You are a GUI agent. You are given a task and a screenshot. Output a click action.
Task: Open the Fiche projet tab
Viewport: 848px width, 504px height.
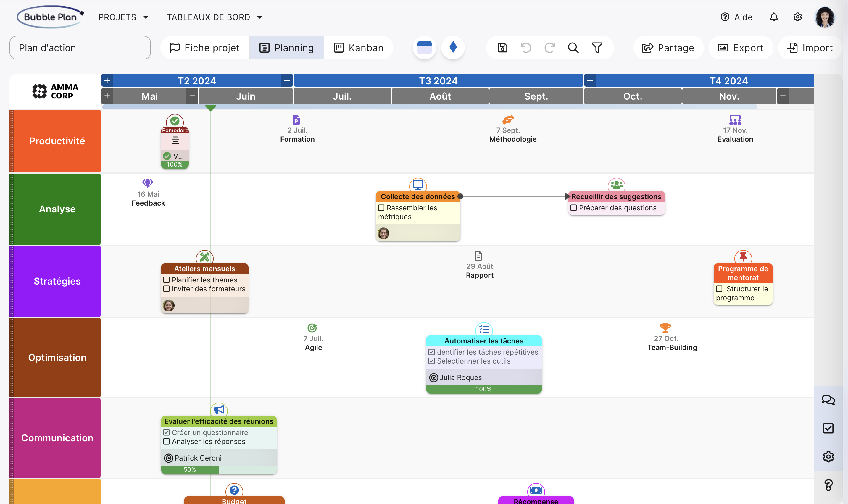point(205,48)
